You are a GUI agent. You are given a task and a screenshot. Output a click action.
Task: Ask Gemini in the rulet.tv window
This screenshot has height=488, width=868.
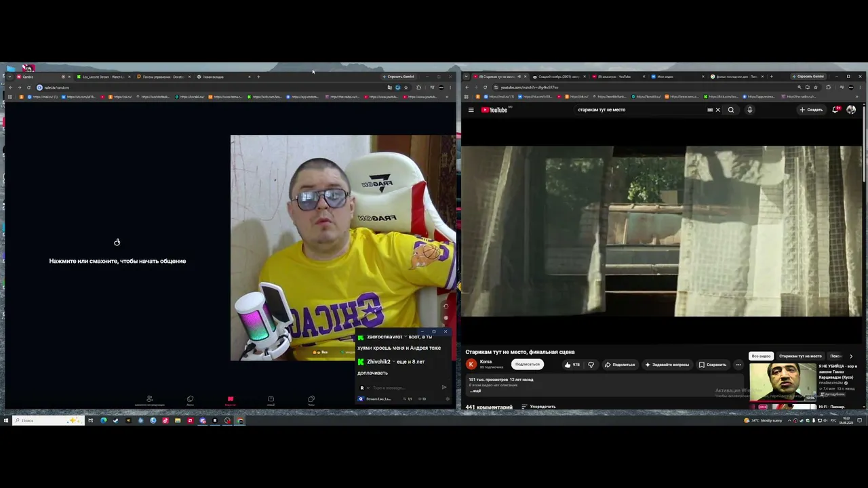(398, 77)
